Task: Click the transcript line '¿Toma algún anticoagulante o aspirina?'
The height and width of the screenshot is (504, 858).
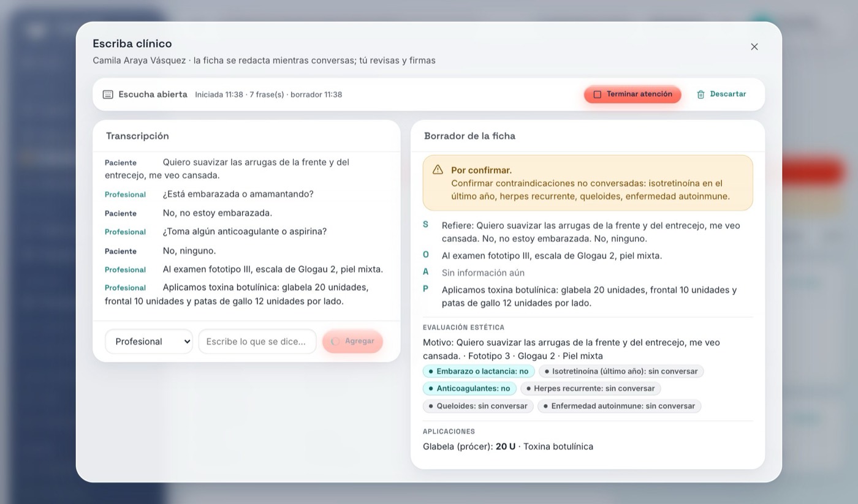Action: [245, 231]
